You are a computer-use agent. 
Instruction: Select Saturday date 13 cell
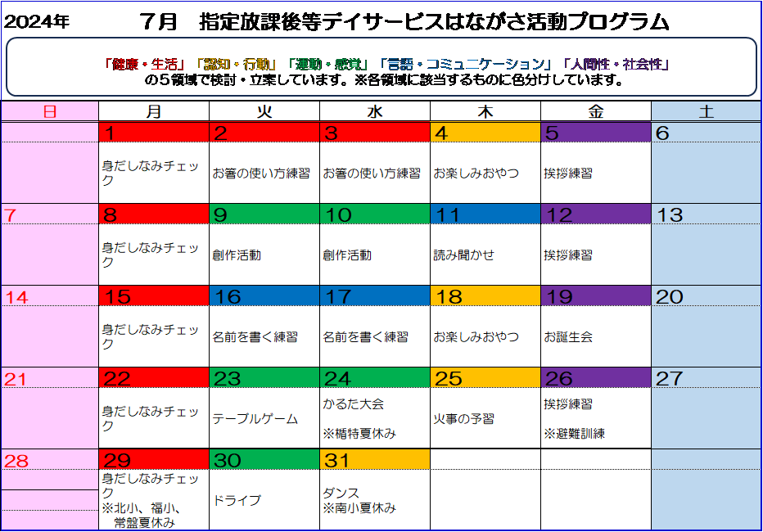click(x=706, y=214)
